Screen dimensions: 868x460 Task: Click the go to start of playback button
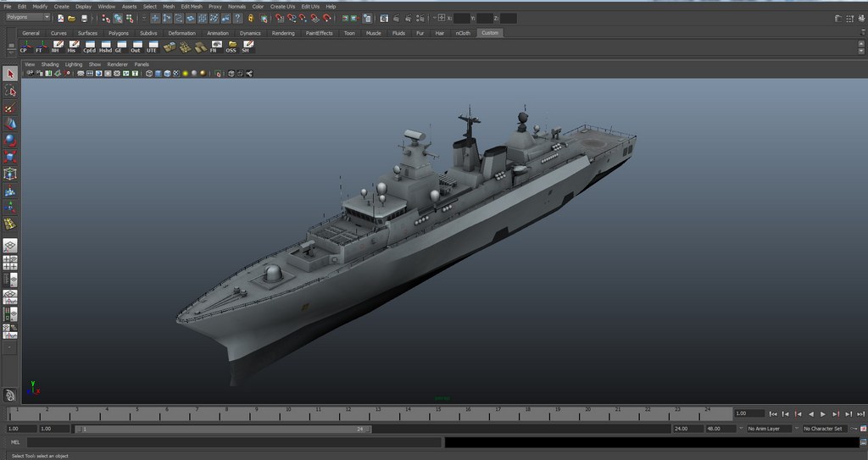[772, 414]
